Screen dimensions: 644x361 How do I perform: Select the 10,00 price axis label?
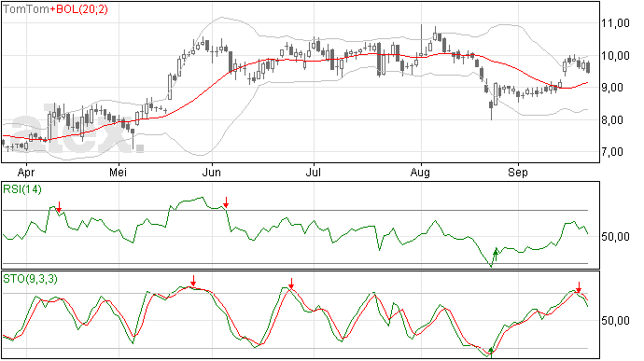[x=615, y=55]
